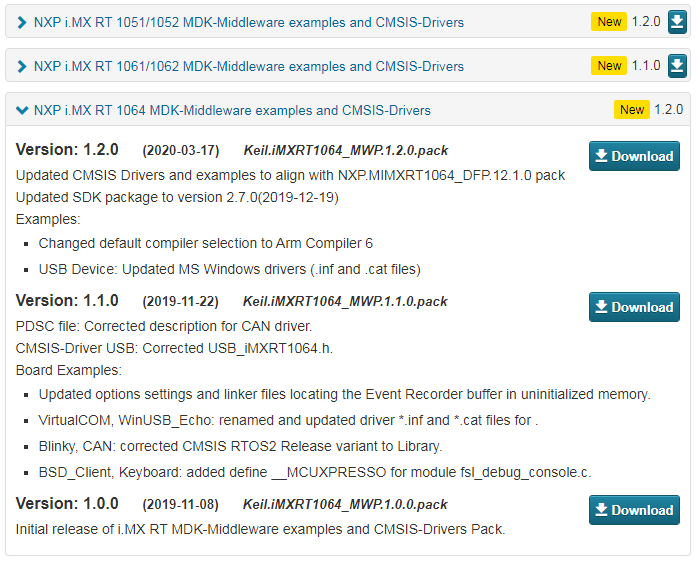
Task: Expand the i.MX RT 1051/1052 chevron
Action: tap(21, 22)
